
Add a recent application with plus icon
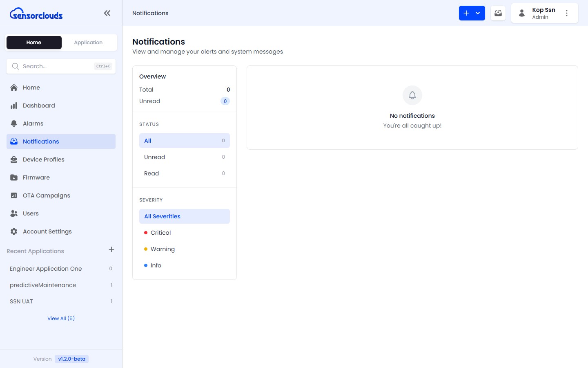click(111, 249)
